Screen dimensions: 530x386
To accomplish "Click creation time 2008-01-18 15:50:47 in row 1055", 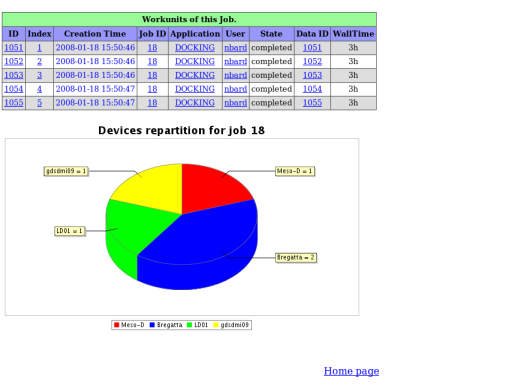I will coord(95,103).
